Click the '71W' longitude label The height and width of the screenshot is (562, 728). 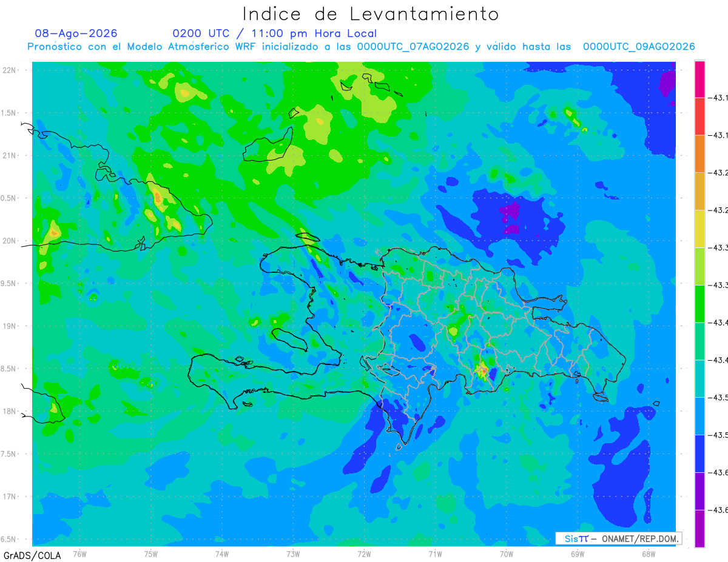pyautogui.click(x=435, y=554)
